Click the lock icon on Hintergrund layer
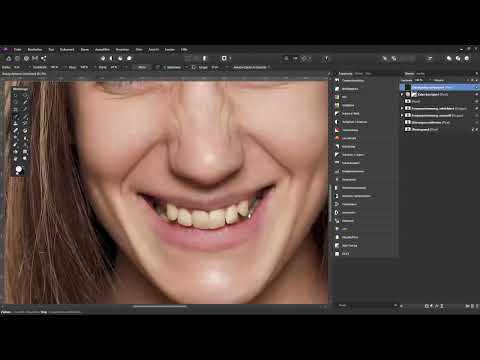 pos(472,130)
